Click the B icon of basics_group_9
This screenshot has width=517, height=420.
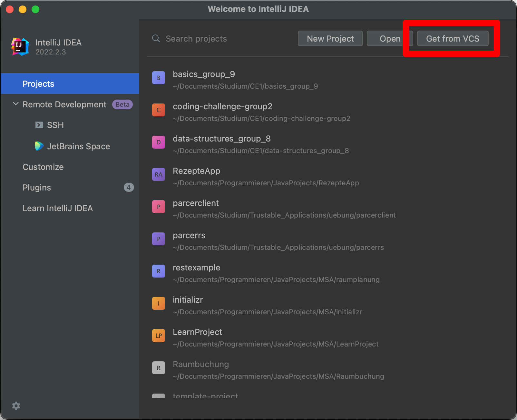click(x=159, y=78)
